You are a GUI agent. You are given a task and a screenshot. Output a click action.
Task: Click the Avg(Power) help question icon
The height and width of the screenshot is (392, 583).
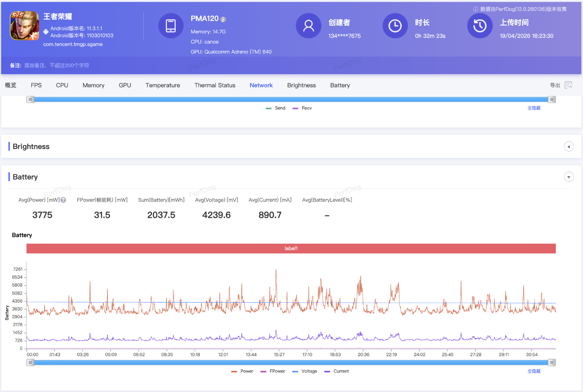coord(63,200)
